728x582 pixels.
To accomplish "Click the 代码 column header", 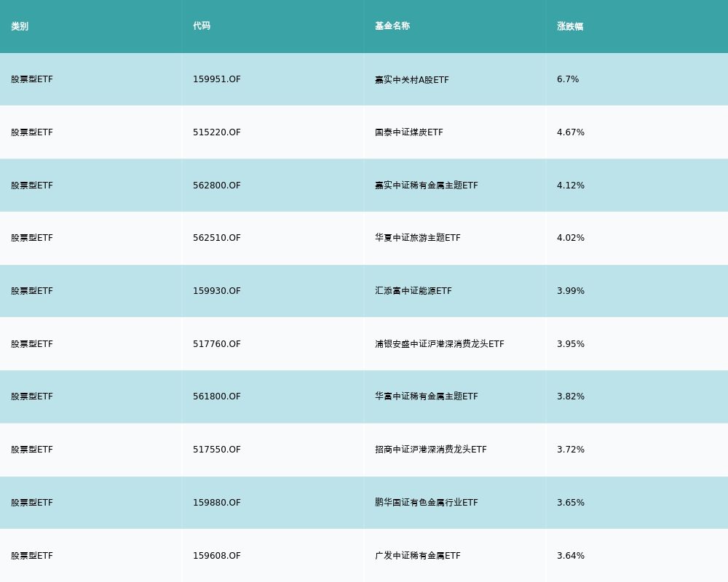I will (x=202, y=26).
